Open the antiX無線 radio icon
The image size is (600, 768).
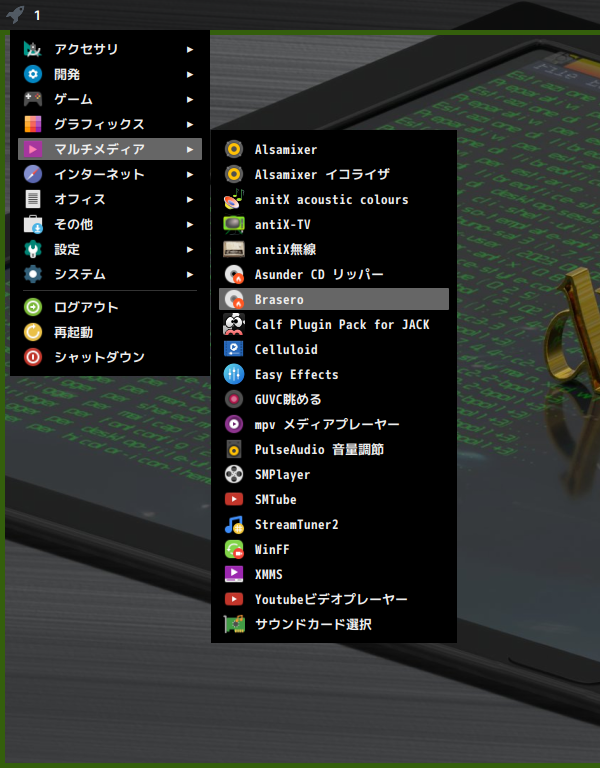click(234, 249)
